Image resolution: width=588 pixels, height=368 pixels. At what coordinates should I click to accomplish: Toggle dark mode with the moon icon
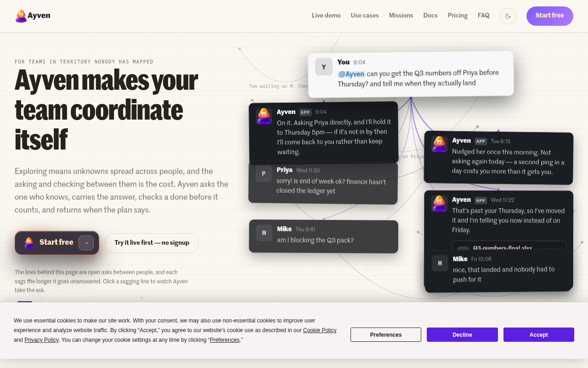coord(508,16)
